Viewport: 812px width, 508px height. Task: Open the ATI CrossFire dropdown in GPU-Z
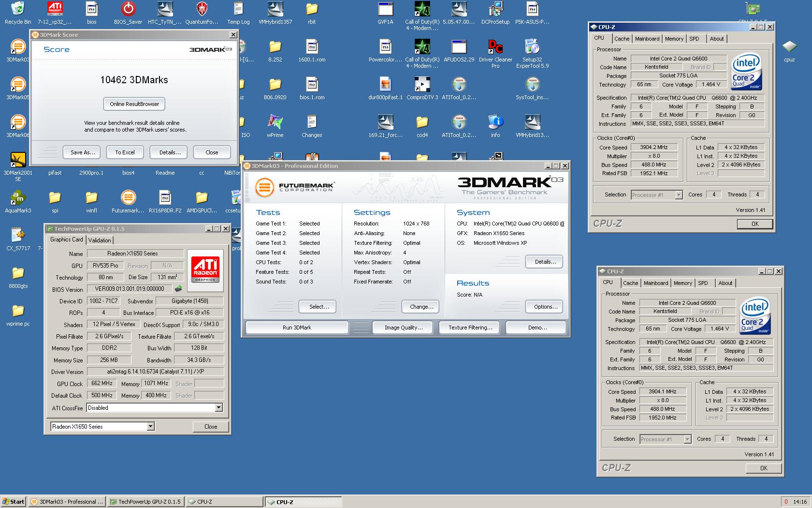[x=218, y=408]
